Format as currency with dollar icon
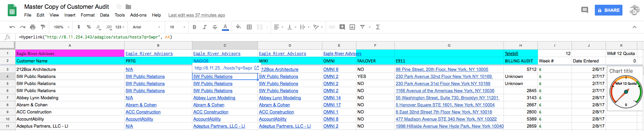Image resolution: width=644 pixels, height=131 pixels. click(x=79, y=27)
